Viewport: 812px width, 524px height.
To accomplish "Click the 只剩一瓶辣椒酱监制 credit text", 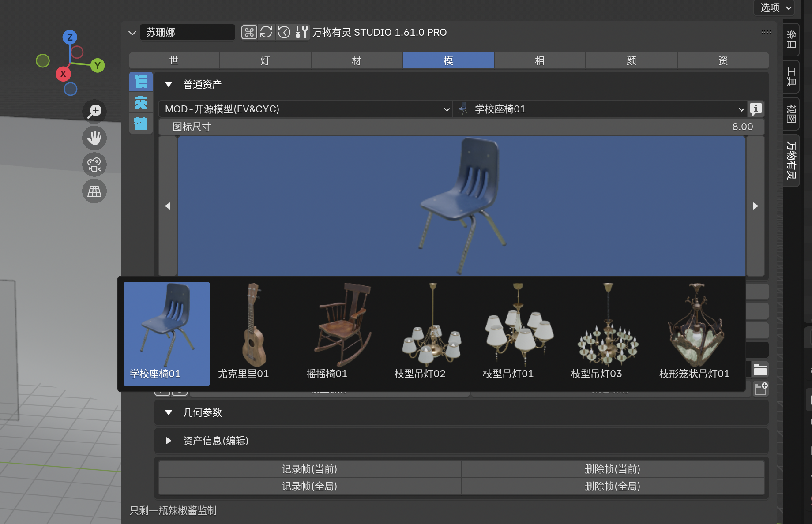I will [x=173, y=510].
